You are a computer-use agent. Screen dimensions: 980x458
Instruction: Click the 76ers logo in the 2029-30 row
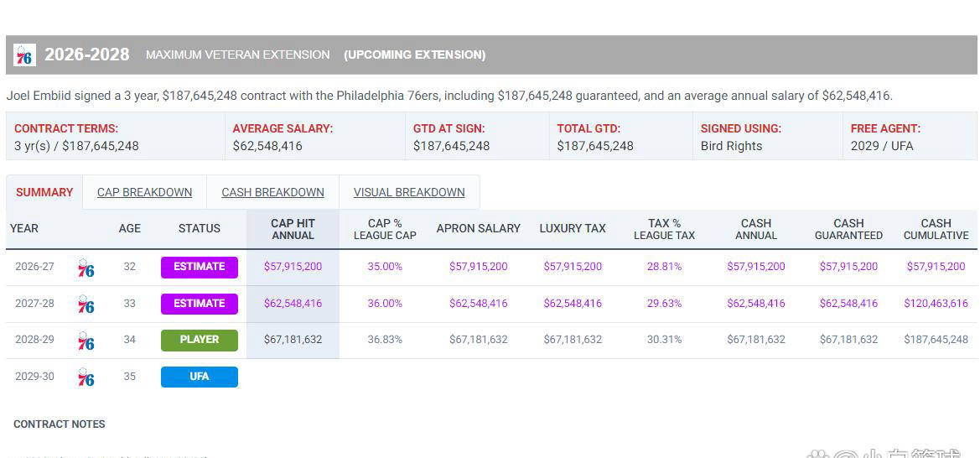86,377
